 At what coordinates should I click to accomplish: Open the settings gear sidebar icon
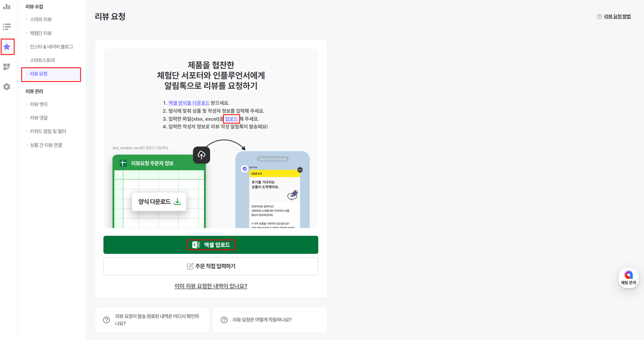click(7, 87)
